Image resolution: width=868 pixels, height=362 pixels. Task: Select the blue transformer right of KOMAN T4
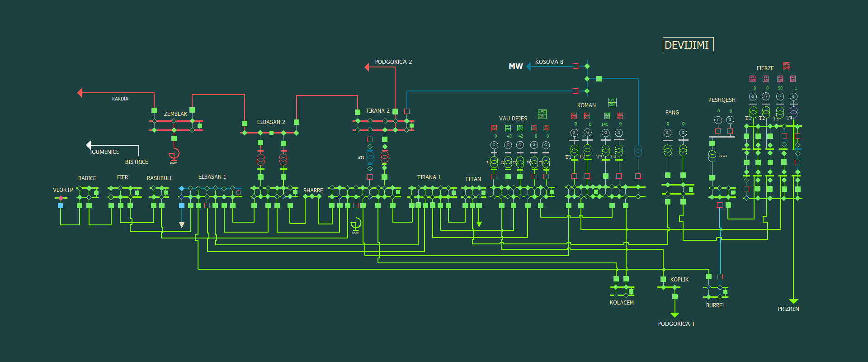(x=638, y=150)
